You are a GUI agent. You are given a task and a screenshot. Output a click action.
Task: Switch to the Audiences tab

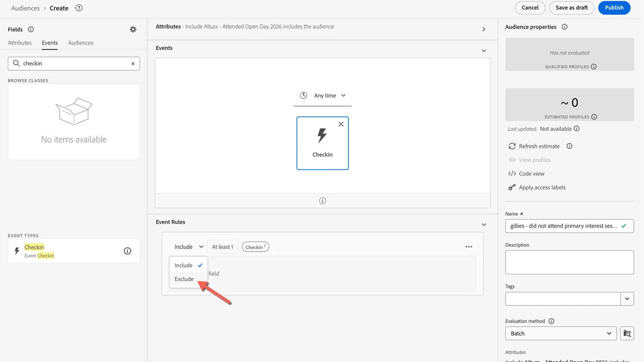81,43
